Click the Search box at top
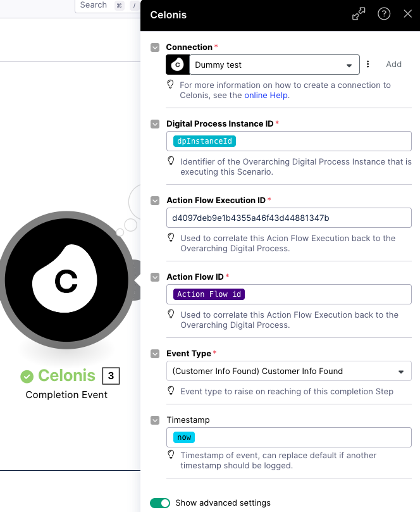Screen dimensions: 420x512 click(94, 5)
